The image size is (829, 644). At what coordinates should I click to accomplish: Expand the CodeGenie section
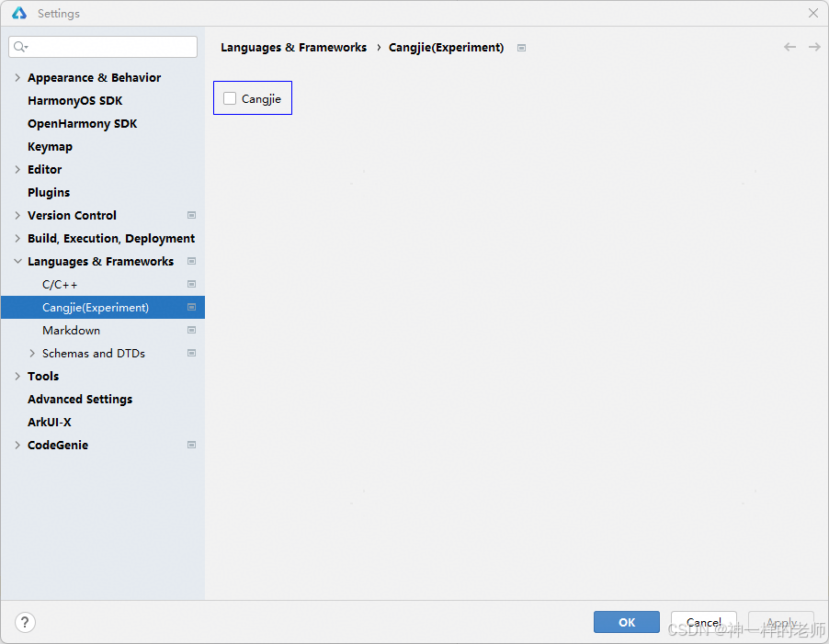pos(17,446)
